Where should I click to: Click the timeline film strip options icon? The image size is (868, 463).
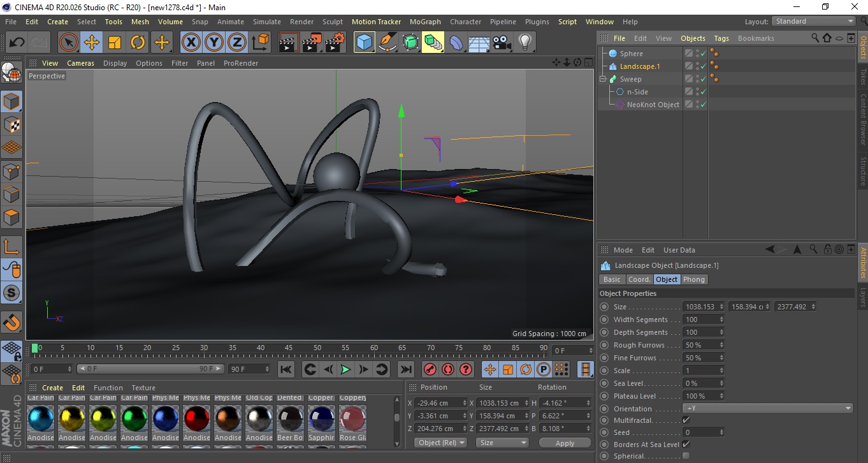pyautogui.click(x=586, y=369)
